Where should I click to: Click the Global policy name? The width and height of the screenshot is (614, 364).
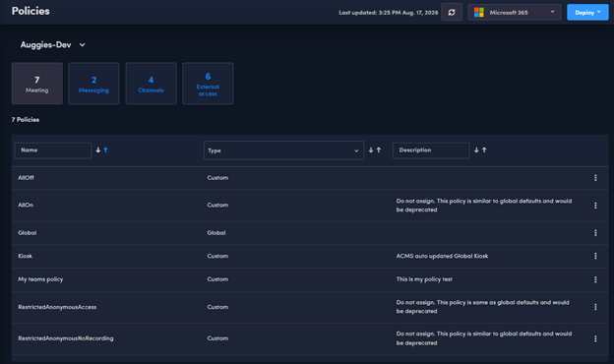[x=27, y=233]
